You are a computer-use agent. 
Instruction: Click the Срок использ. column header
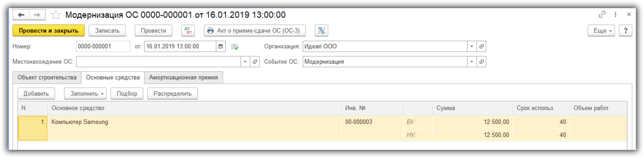[x=541, y=108]
